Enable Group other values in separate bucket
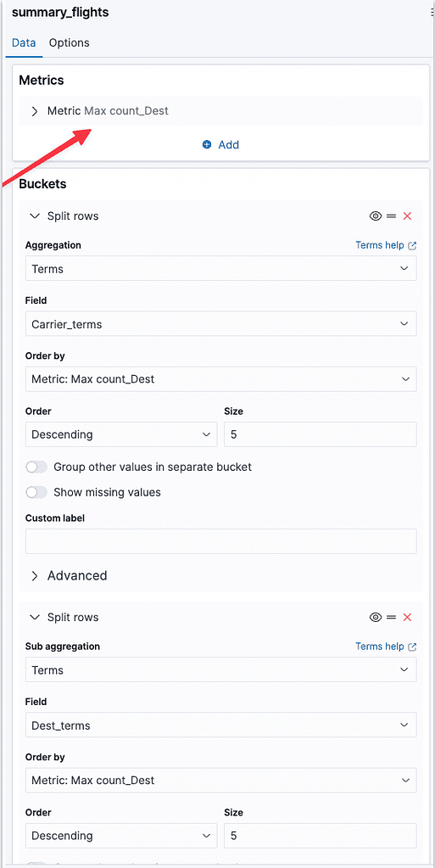 [36, 468]
